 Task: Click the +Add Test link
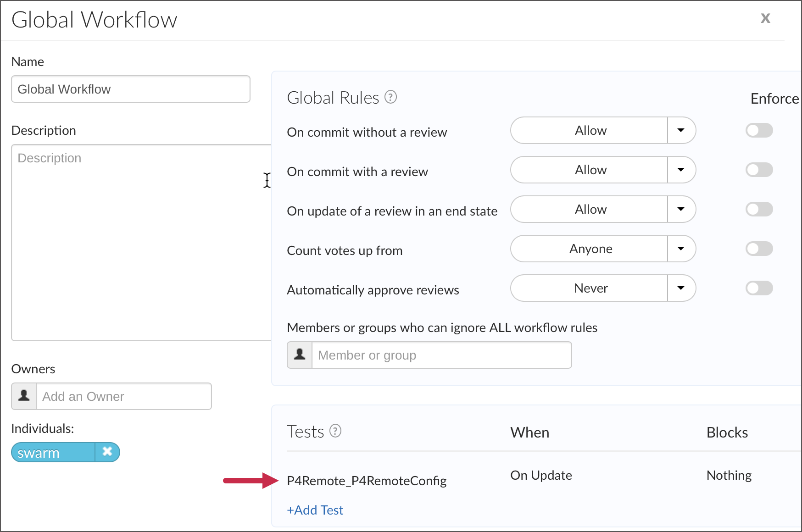click(315, 510)
